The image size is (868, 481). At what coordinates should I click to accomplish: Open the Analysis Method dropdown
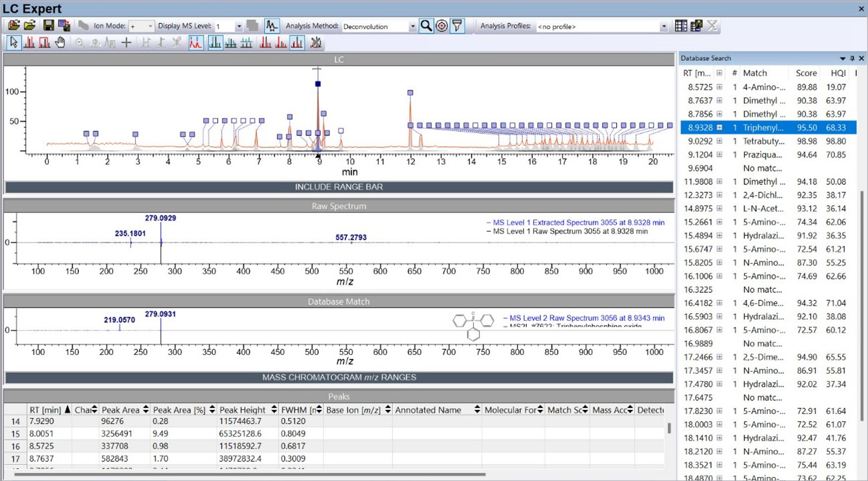click(412, 27)
